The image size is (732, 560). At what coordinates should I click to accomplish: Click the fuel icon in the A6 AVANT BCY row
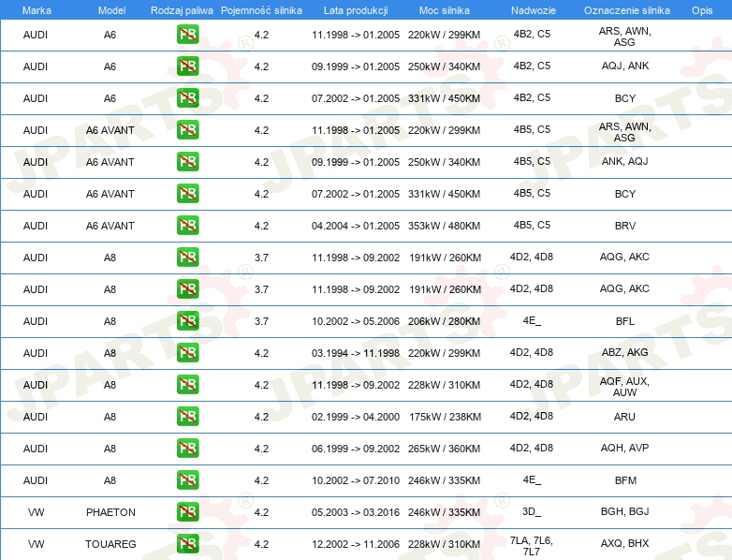click(x=187, y=193)
